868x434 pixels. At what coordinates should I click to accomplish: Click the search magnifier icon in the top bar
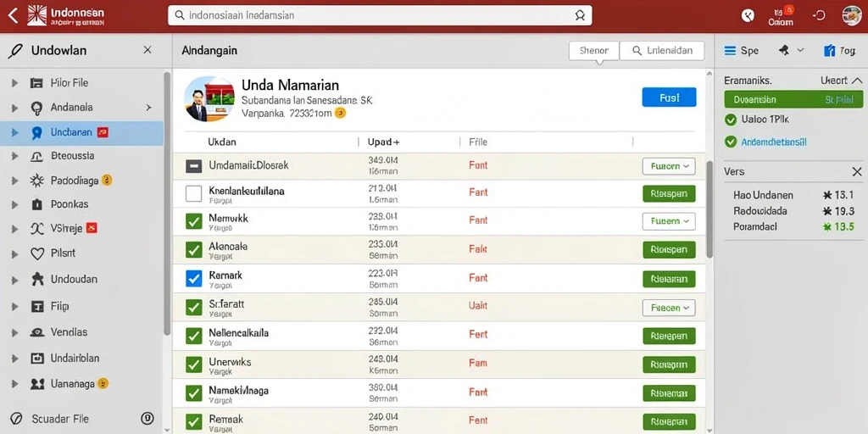pos(180,15)
